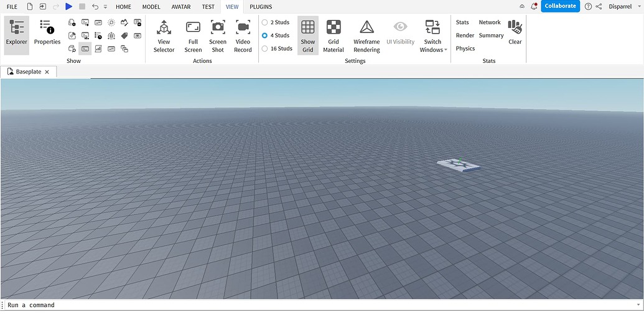Enable Wireframe Rendering
Image resolution: width=644 pixels, height=327 pixels.
[x=366, y=36]
